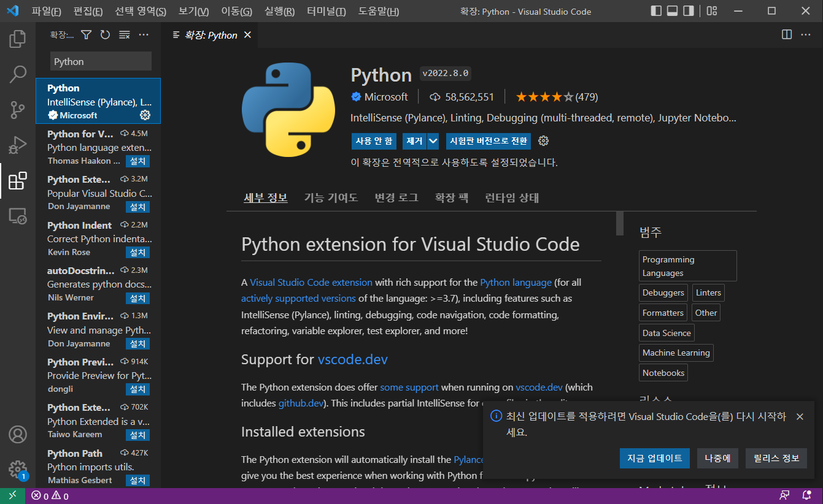The height and width of the screenshot is (504, 823).
Task: Click the 사용 안 함 button
Action: [x=374, y=141]
